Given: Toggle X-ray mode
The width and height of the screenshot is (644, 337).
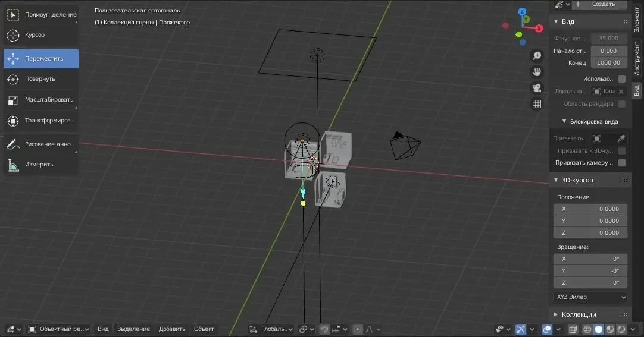Looking at the screenshot, I should (573, 329).
